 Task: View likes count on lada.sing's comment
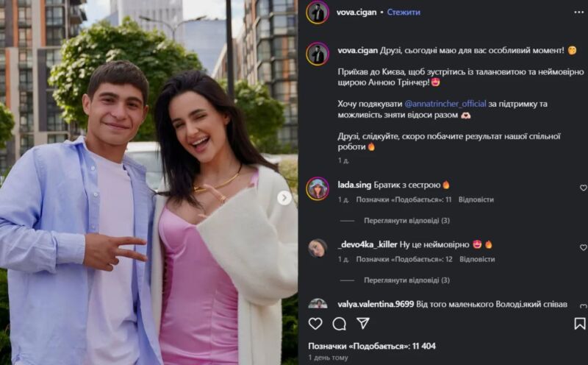[404, 199]
